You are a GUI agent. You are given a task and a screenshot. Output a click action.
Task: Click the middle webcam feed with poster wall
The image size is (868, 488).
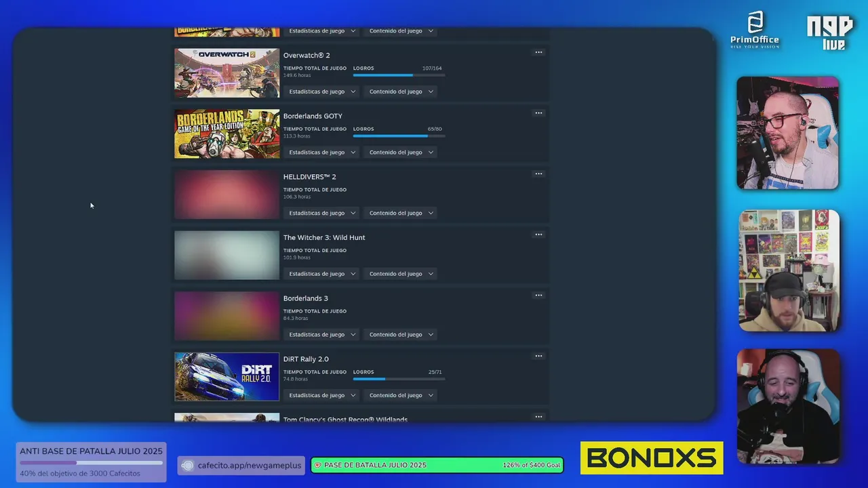pyautogui.click(x=789, y=270)
